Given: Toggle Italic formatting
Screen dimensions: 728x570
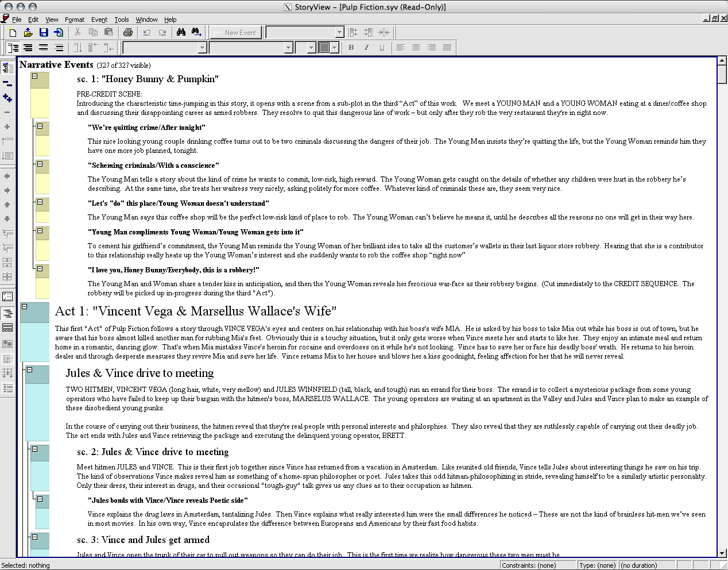Looking at the screenshot, I should [x=366, y=47].
